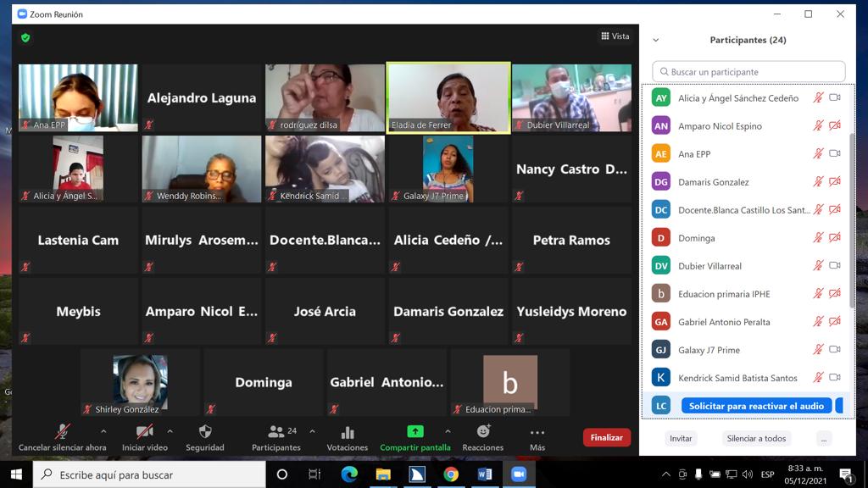Expand audio options arrow beside microphone
The image size is (868, 488).
(103, 431)
